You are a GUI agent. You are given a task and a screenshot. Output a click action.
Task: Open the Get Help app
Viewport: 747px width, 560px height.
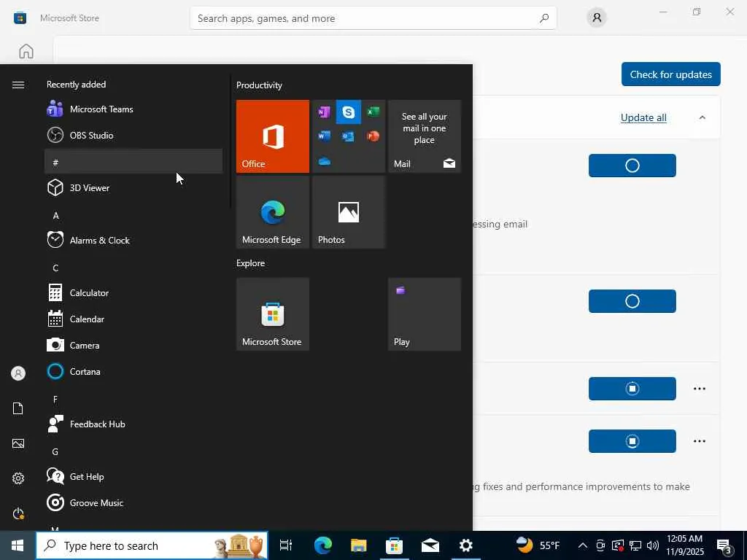click(x=133, y=476)
